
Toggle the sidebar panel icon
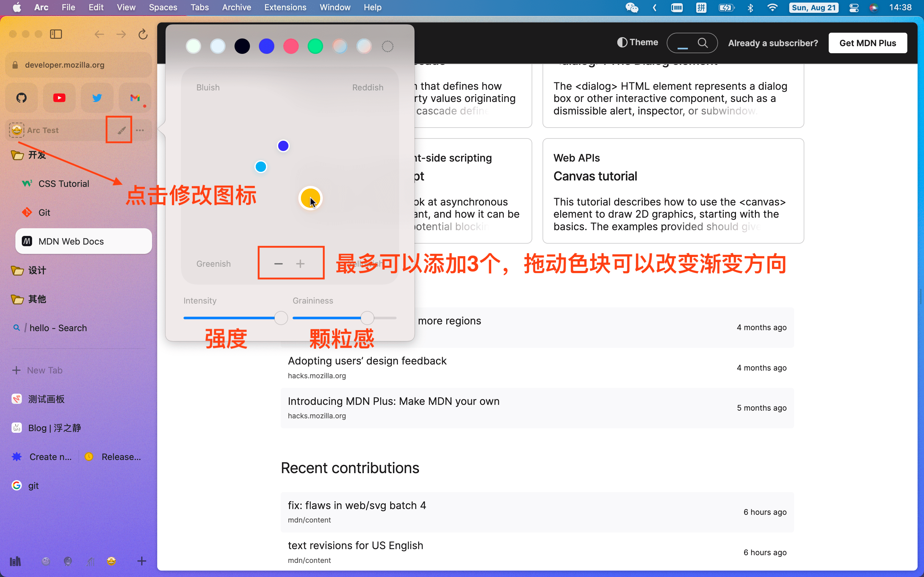pyautogui.click(x=56, y=34)
